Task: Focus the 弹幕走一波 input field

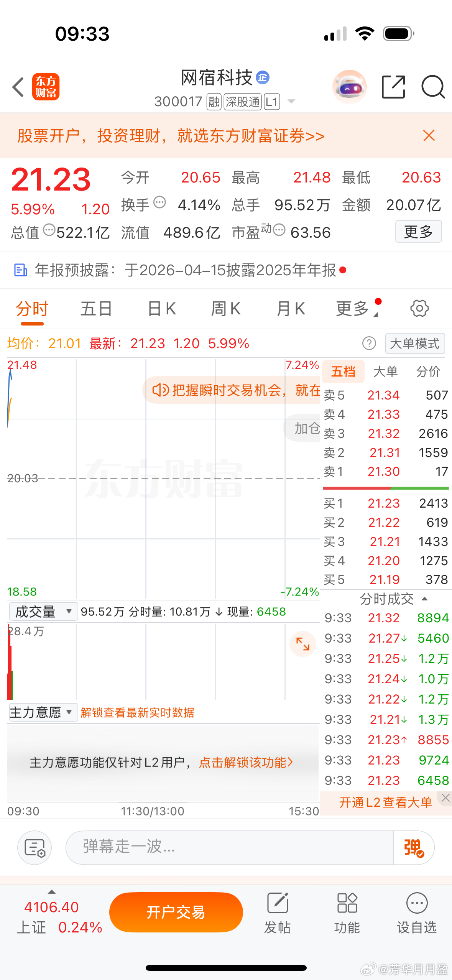Action: tap(230, 848)
